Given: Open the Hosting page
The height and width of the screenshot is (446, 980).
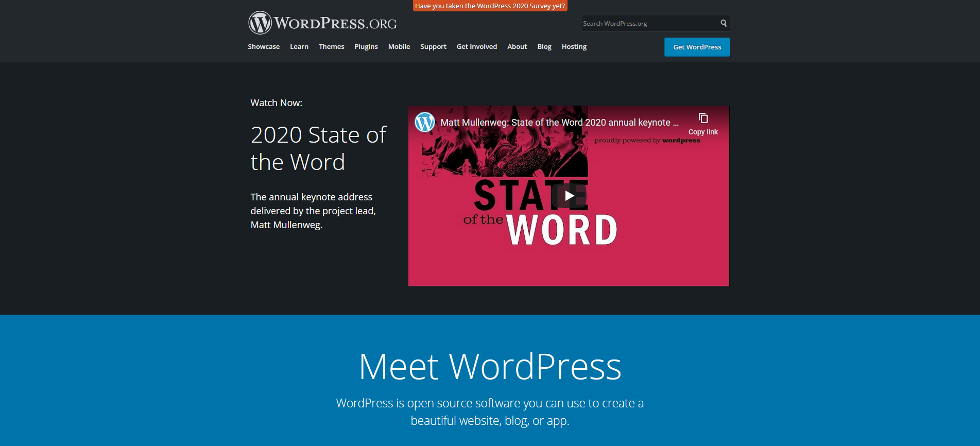Looking at the screenshot, I should [x=574, y=47].
